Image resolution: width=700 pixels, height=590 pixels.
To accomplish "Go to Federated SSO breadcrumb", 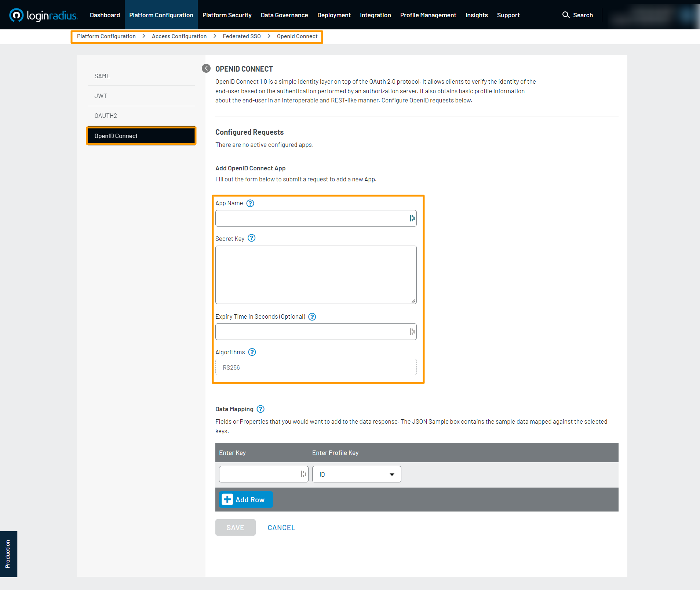I will [x=242, y=36].
